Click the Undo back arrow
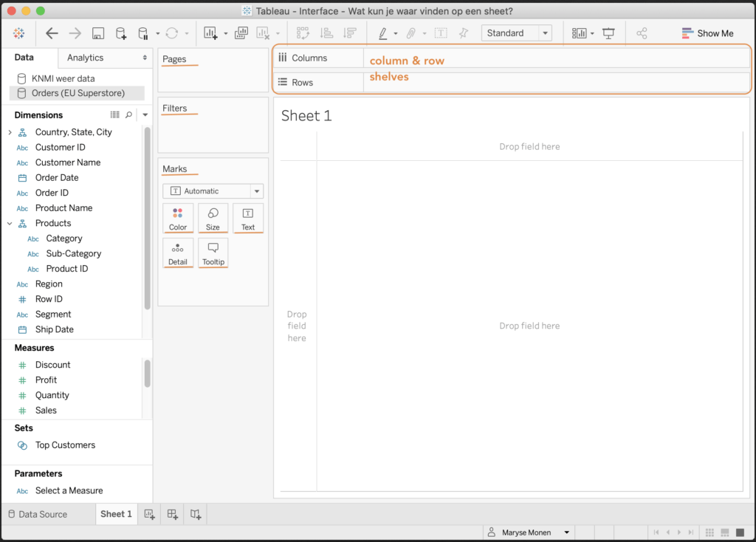The image size is (756, 542). click(x=52, y=33)
